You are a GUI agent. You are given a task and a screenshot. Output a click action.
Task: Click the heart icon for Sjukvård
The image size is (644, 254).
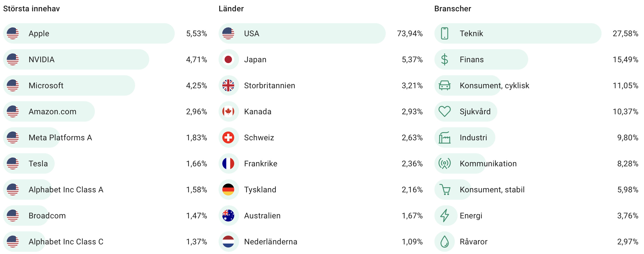(444, 111)
